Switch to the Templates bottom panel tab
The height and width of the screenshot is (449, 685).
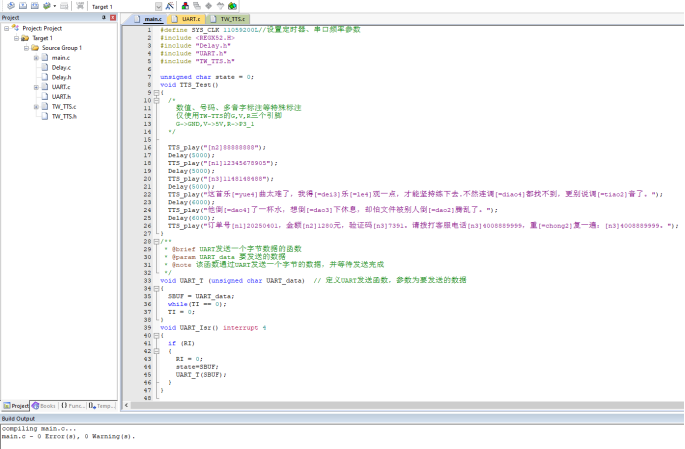(101, 406)
